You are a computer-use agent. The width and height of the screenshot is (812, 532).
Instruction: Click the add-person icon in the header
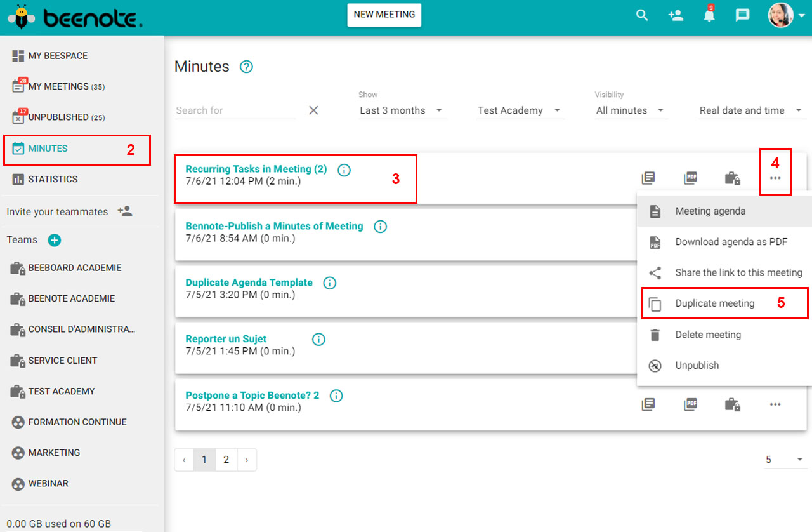tap(676, 15)
